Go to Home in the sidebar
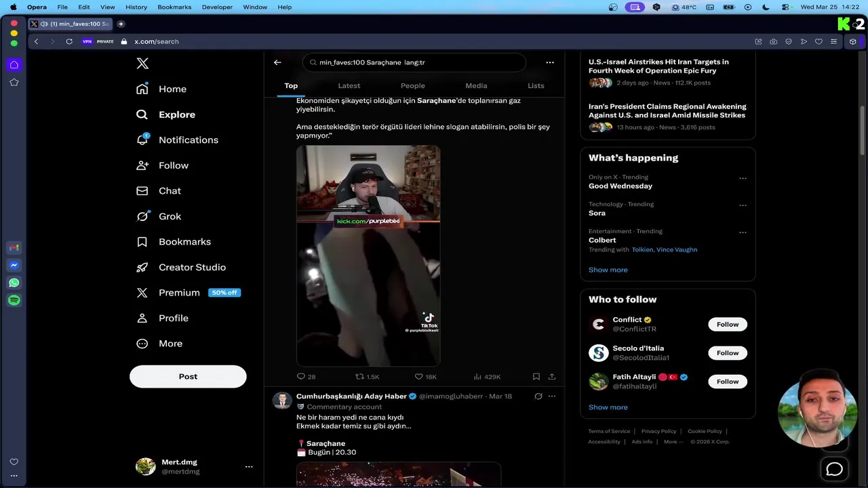 coord(161,89)
